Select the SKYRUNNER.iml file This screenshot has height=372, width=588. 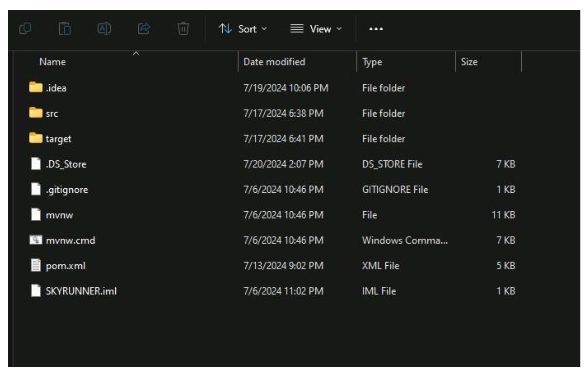pyautogui.click(x=81, y=291)
